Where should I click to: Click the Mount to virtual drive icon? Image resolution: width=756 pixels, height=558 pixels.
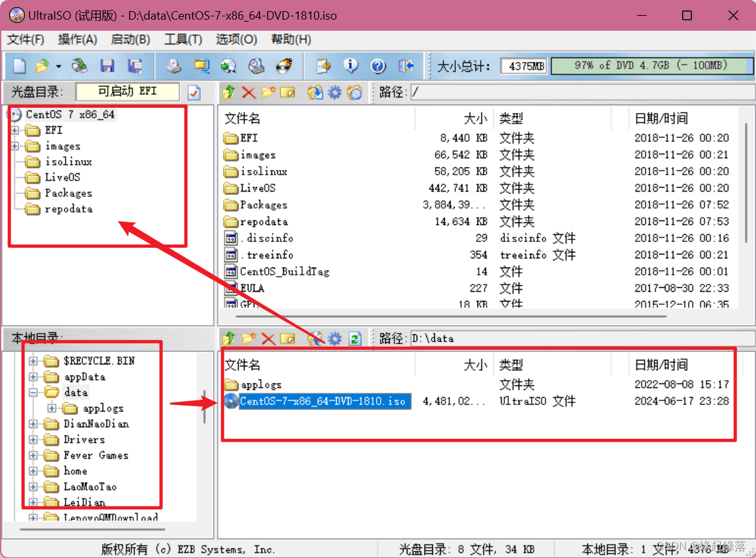pyautogui.click(x=228, y=65)
